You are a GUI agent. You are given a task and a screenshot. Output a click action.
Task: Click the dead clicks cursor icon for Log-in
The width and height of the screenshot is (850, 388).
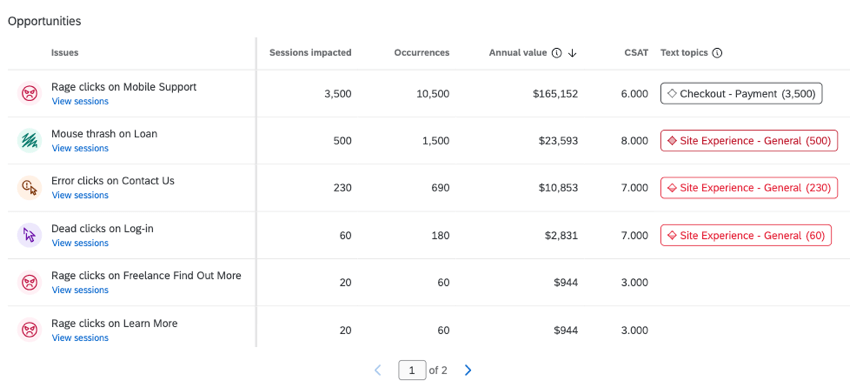tap(29, 235)
